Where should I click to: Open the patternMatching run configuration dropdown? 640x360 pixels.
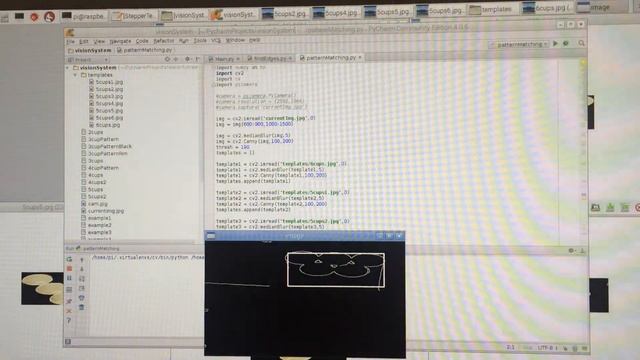[x=519, y=44]
